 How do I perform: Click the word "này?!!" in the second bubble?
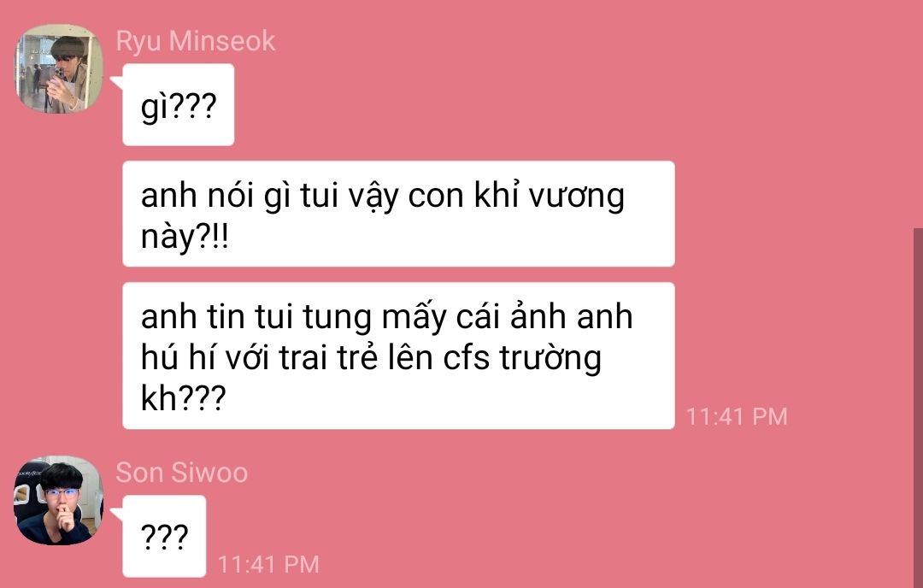tap(185, 238)
